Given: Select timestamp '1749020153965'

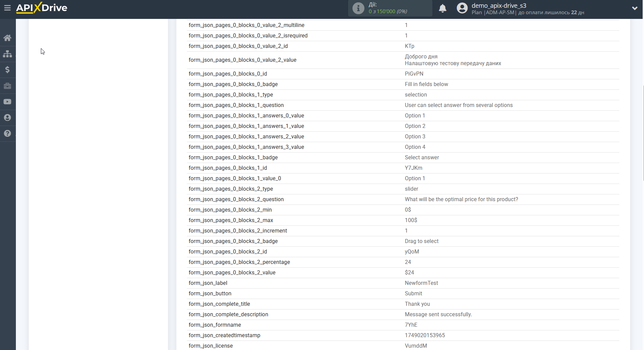Looking at the screenshot, I should pos(425,335).
